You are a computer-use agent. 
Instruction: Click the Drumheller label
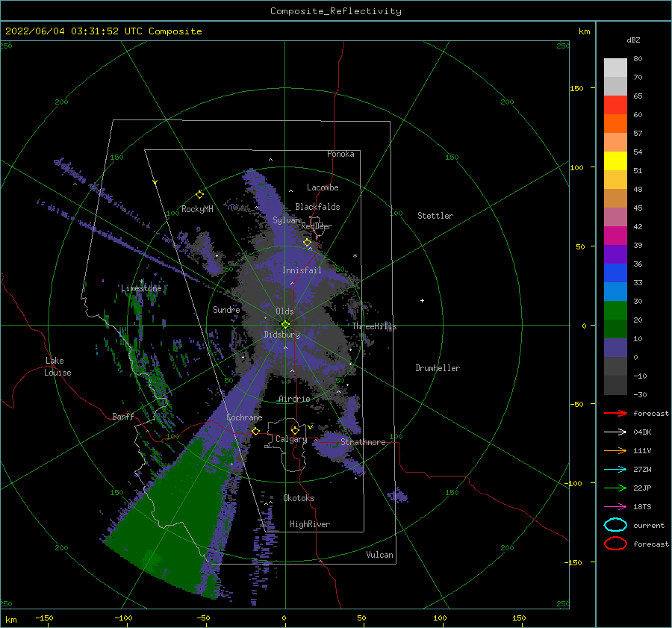click(438, 368)
